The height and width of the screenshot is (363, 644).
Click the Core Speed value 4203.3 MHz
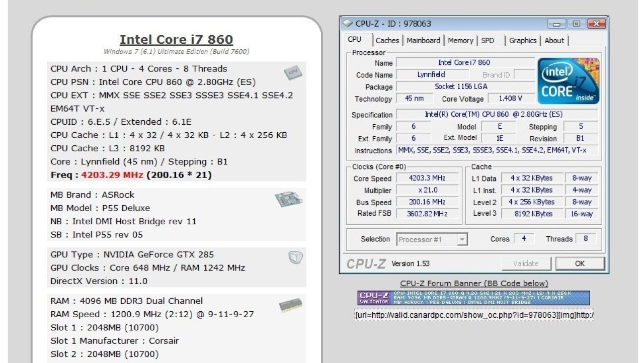click(x=428, y=178)
